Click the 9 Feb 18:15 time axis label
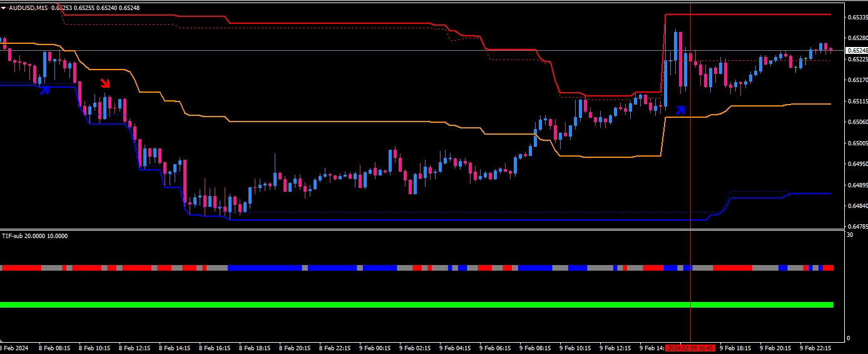 735,348
